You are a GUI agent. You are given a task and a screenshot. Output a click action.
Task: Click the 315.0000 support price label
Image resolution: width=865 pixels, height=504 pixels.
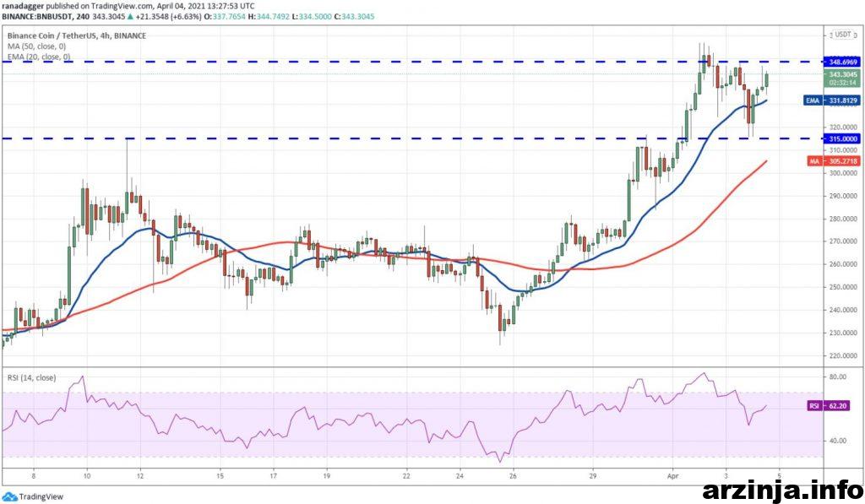[841, 139]
